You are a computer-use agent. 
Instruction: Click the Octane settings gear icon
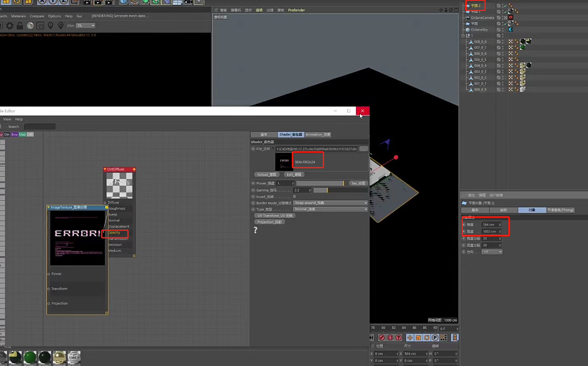[x=9, y=26]
